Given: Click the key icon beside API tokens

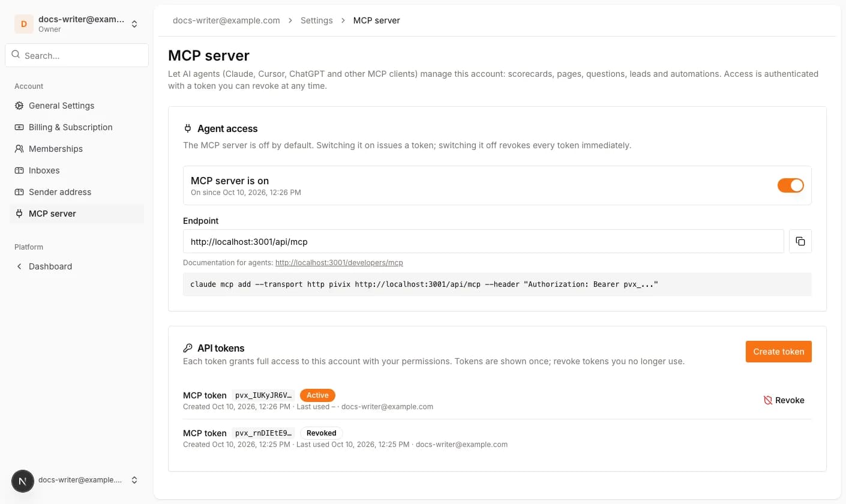Looking at the screenshot, I should tap(188, 348).
